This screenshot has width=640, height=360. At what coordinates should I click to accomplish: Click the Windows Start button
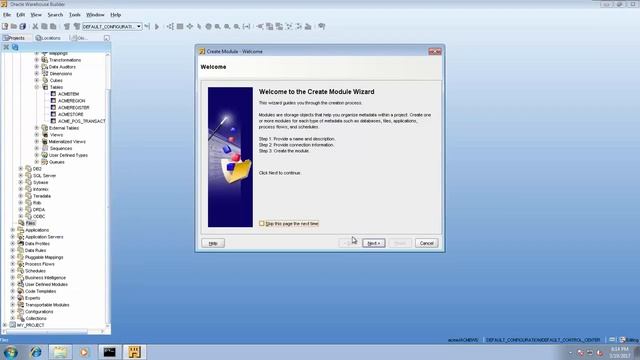[x=11, y=352]
